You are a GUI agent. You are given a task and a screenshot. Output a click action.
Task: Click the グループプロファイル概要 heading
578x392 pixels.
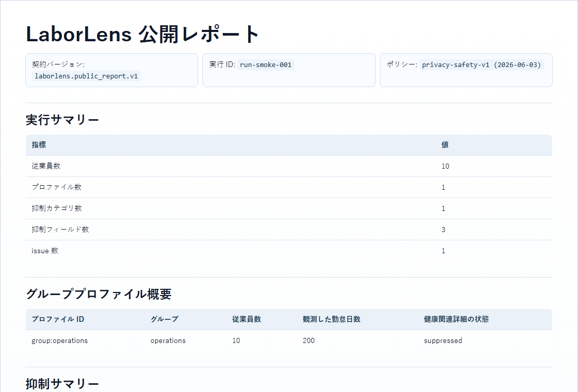[x=99, y=294]
